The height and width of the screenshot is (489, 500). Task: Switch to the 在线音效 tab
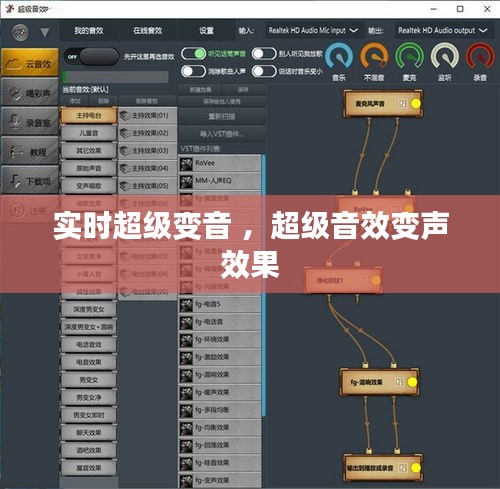click(x=148, y=31)
